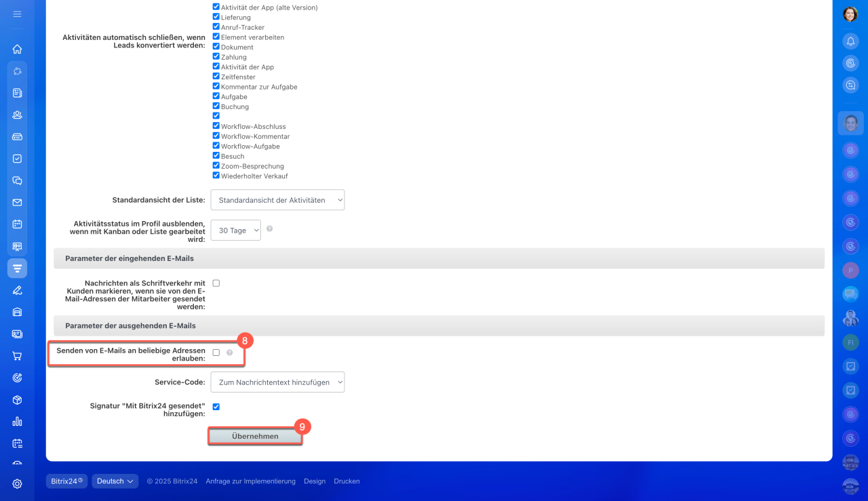Open the Feed (news page) sidebar icon
The image size is (868, 501).
click(18, 93)
